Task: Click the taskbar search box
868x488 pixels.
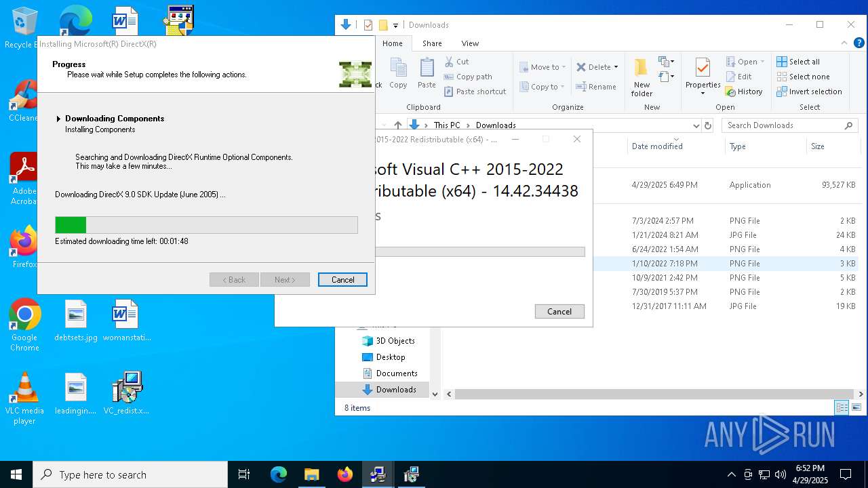Action: pyautogui.click(x=130, y=474)
